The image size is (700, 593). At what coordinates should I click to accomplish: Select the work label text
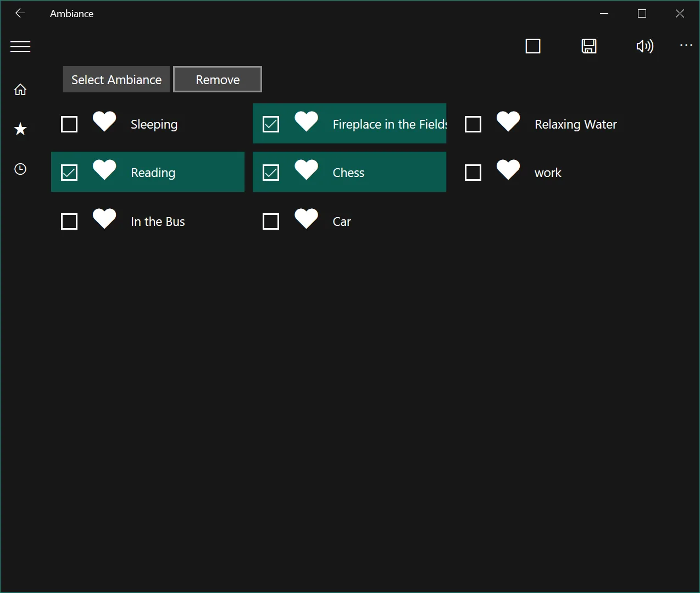[548, 173]
